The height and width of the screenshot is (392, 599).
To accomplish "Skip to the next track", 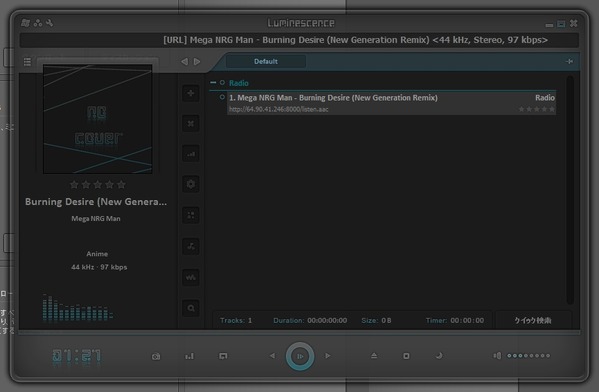I will 328,356.
